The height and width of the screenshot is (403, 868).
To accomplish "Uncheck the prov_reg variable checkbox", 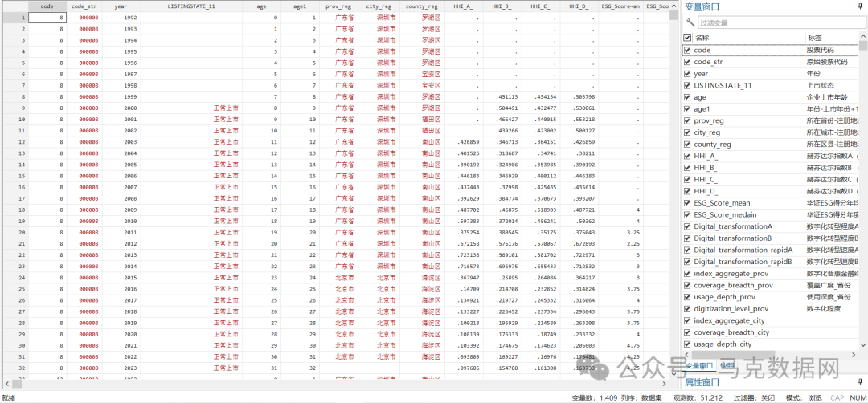I will tap(687, 120).
